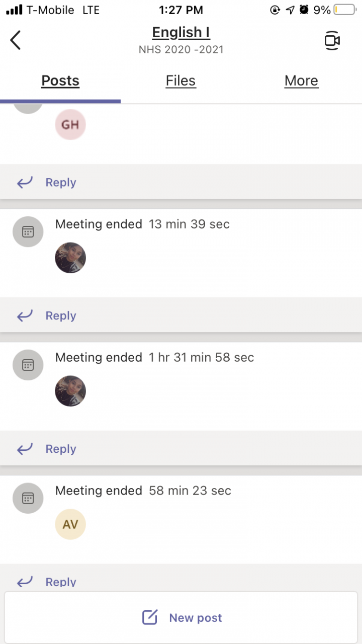The height and width of the screenshot is (644, 362).
Task: Tap the AV participant avatar
Action: (70, 524)
